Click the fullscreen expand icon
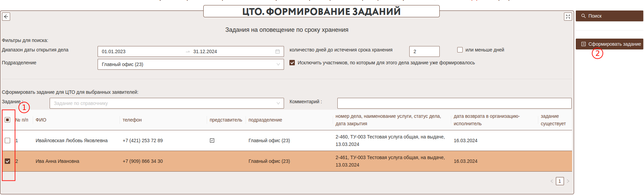Screen dimensions: 644x195 pyautogui.click(x=568, y=17)
